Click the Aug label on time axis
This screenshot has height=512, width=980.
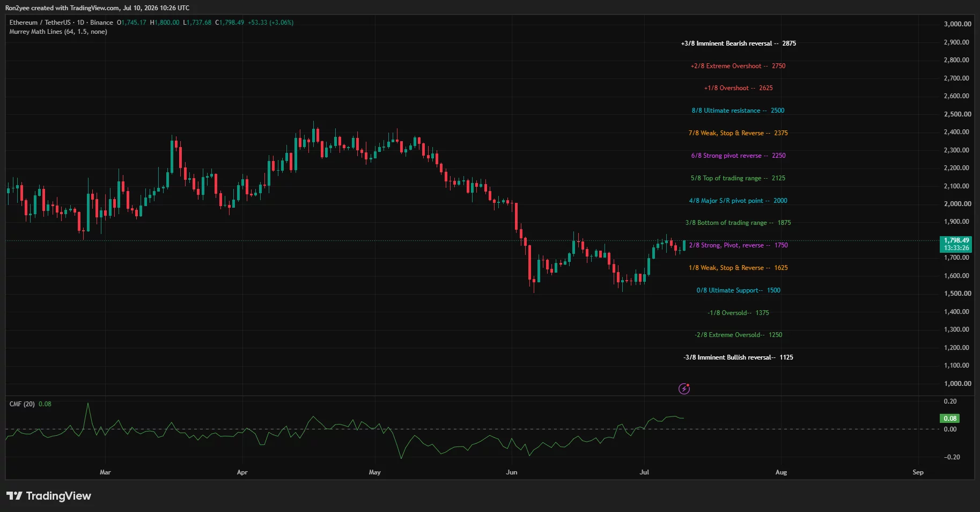tap(782, 472)
